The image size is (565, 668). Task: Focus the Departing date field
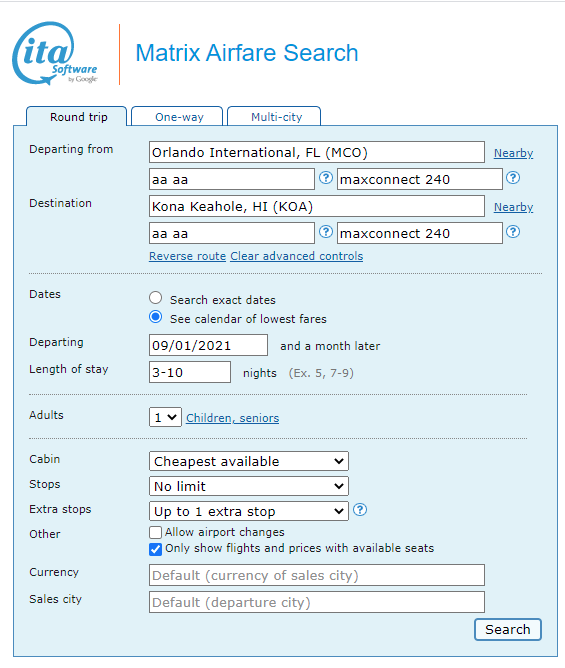[208, 345]
